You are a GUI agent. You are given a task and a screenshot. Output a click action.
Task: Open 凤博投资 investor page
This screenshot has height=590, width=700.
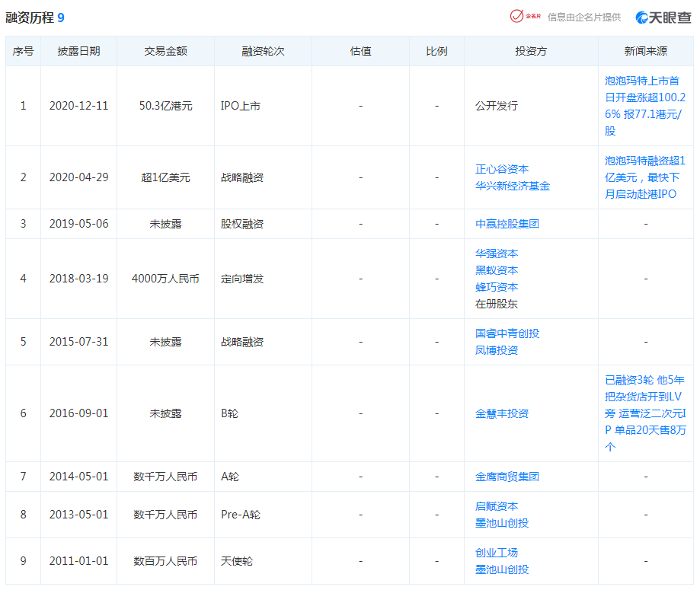pyautogui.click(x=496, y=350)
